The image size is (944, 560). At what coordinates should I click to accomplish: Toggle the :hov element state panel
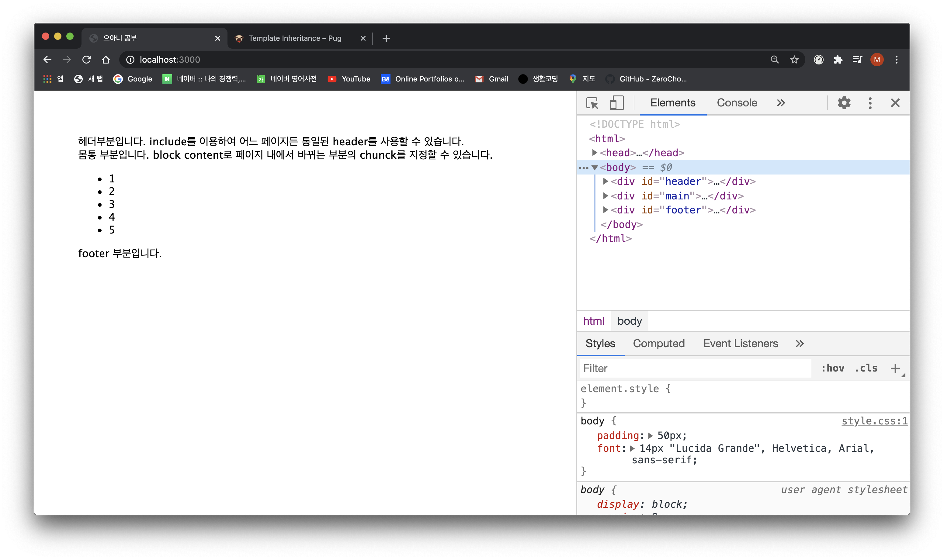(833, 368)
